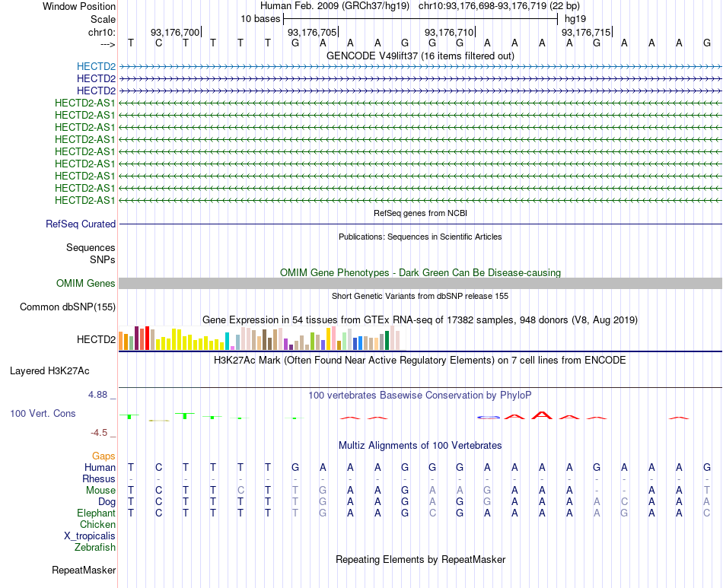Click the OMIM Genes gray bar
The height and width of the screenshot is (588, 723).
pyautogui.click(x=420, y=284)
